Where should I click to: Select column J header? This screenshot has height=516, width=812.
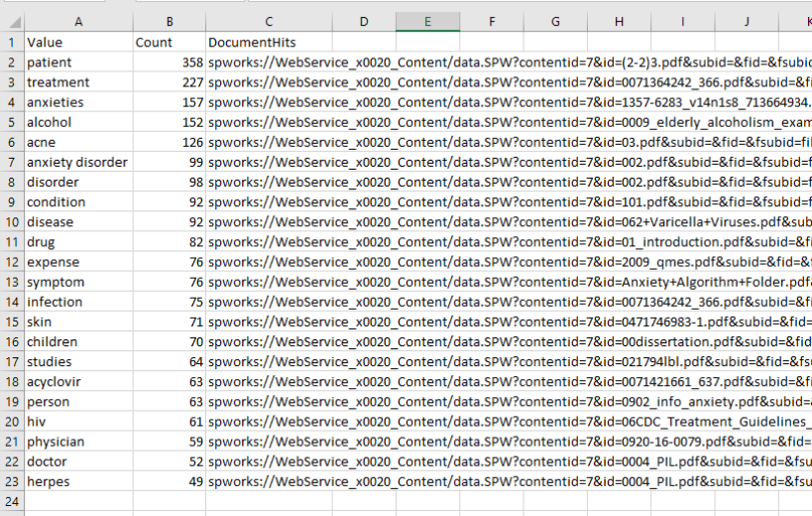[747, 22]
